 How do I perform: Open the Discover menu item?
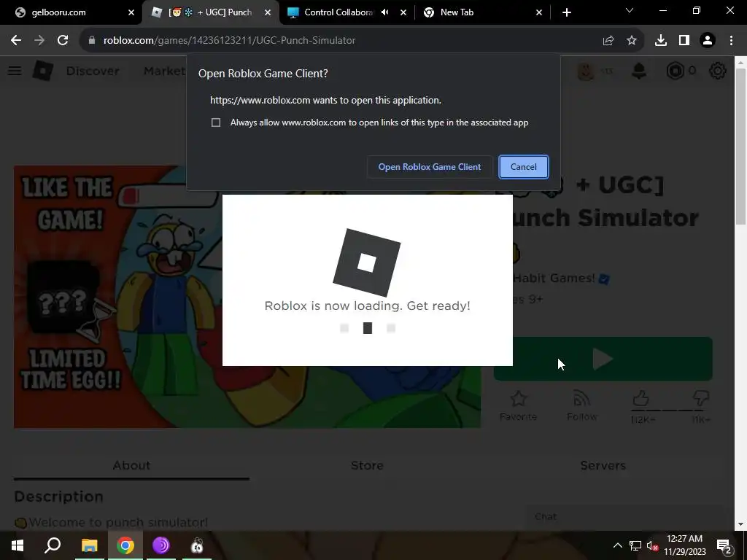[93, 71]
